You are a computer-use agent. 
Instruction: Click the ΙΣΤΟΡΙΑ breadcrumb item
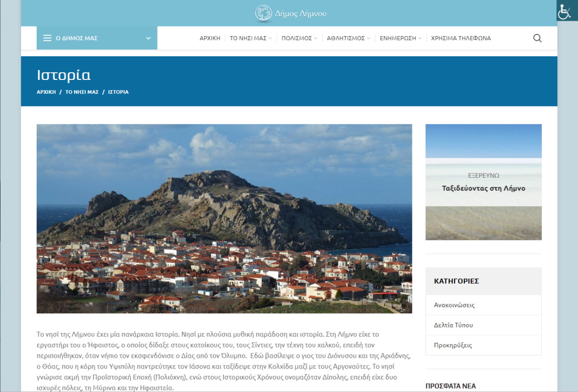pos(118,91)
